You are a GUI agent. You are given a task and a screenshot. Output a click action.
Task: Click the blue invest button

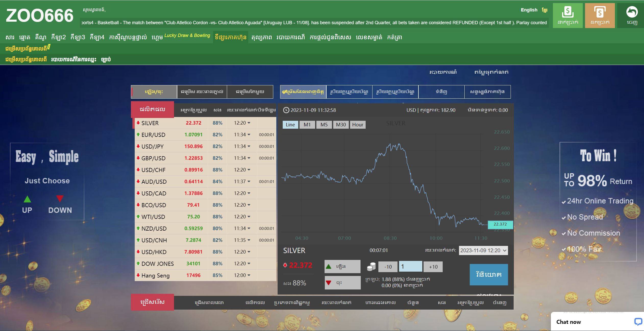pos(489,274)
